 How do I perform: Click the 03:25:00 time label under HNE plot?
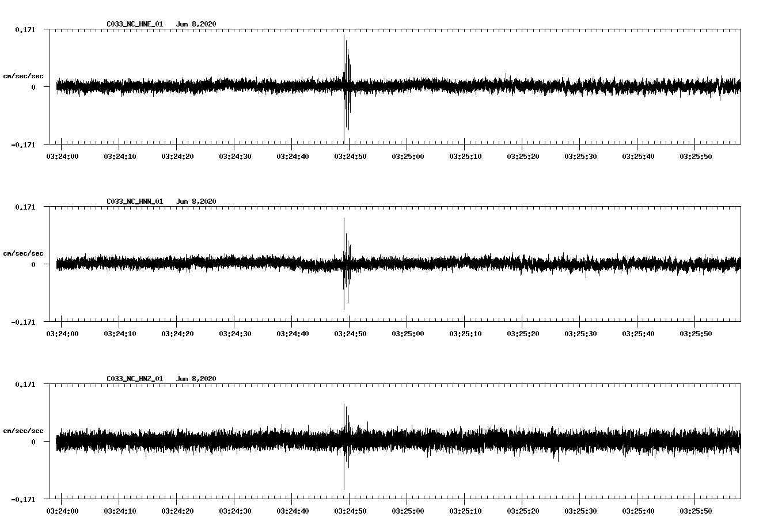408,157
